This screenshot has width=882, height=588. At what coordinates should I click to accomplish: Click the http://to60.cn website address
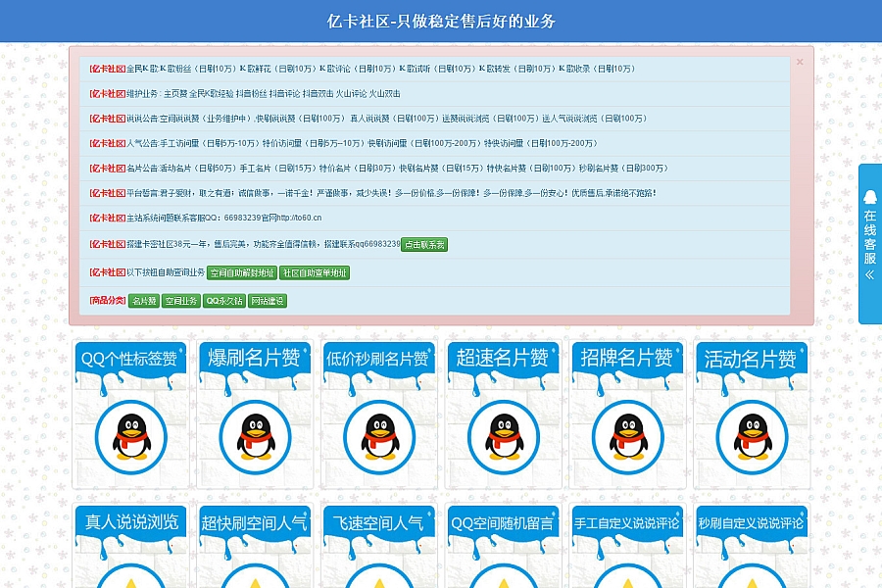(299, 218)
